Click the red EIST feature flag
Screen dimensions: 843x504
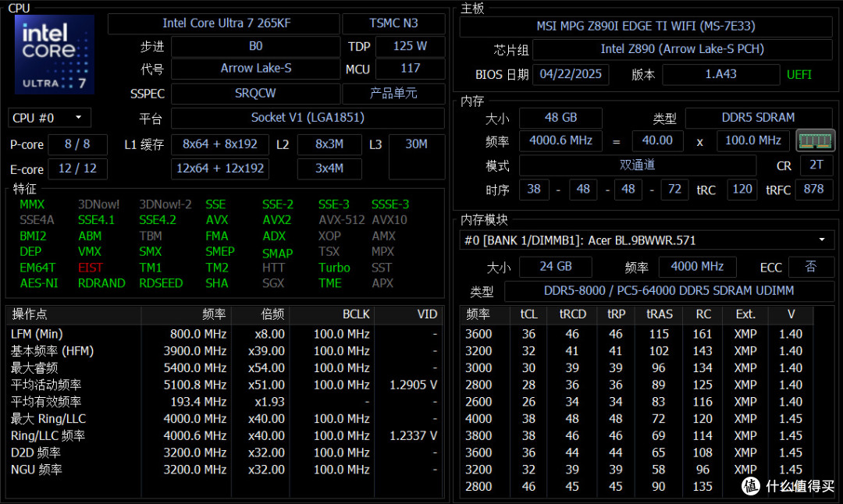91,268
